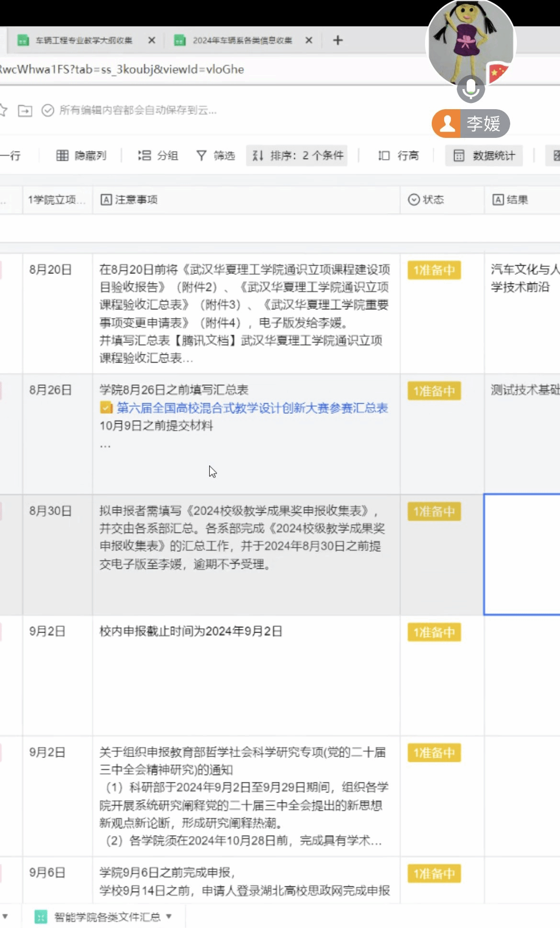The image size is (560, 928).
Task: Open 第六届全国高校混合式教学设计创新大赛参赛汇总表 link
Action: [x=252, y=408]
